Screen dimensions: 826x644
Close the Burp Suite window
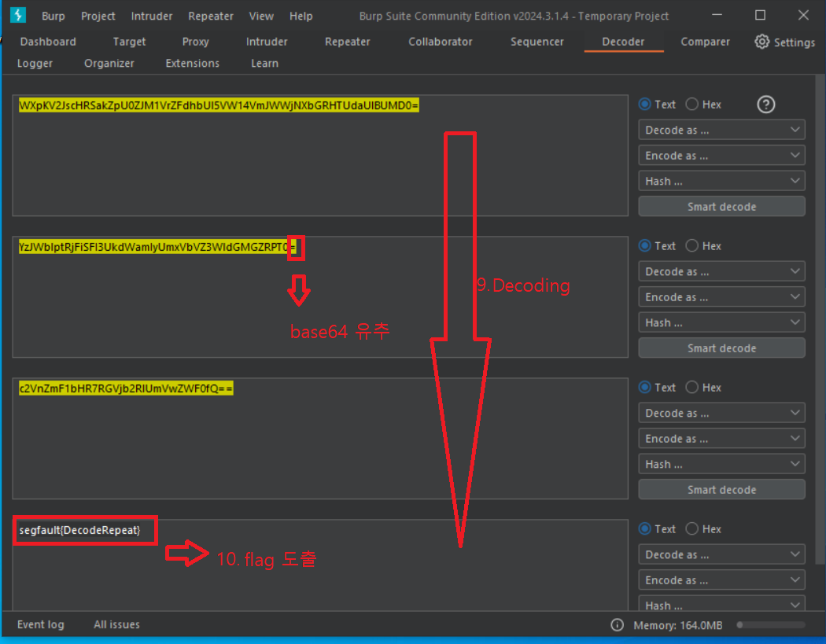click(803, 15)
